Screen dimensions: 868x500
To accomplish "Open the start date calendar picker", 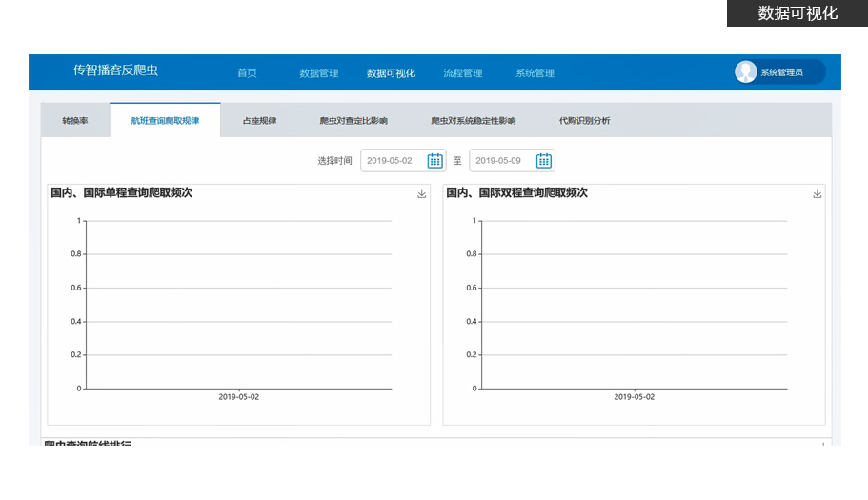I will pyautogui.click(x=434, y=161).
